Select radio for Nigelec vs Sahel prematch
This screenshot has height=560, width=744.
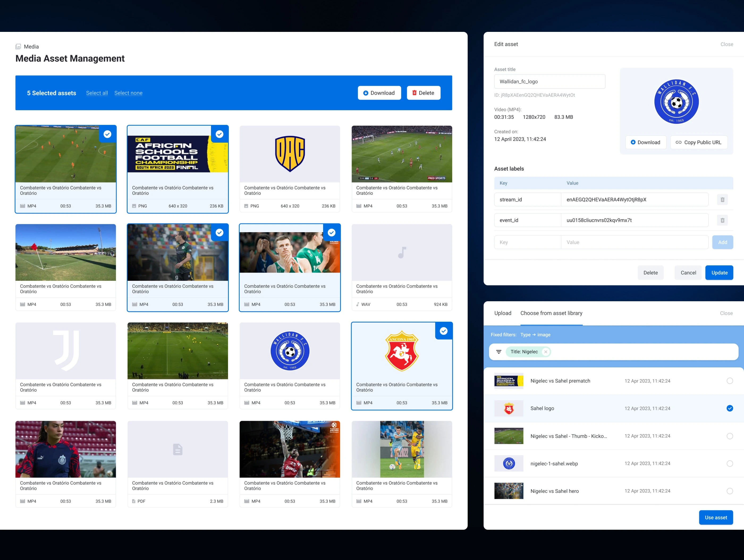click(x=730, y=381)
